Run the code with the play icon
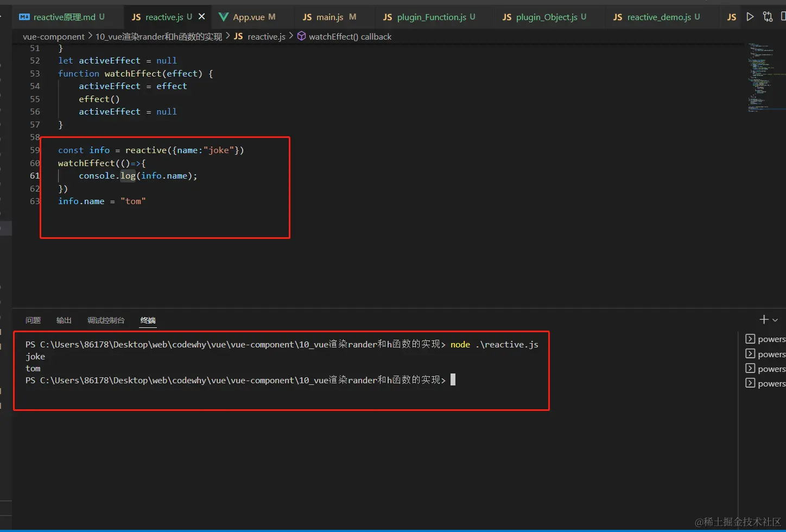The height and width of the screenshot is (532, 786). [750, 17]
